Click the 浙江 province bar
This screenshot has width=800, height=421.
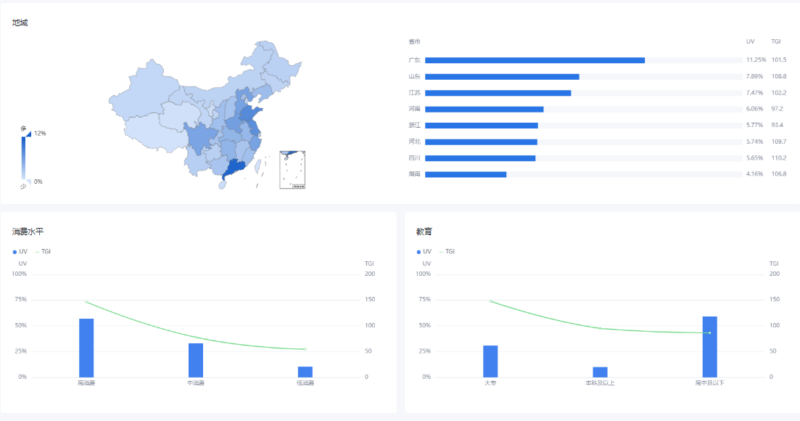tap(481, 126)
